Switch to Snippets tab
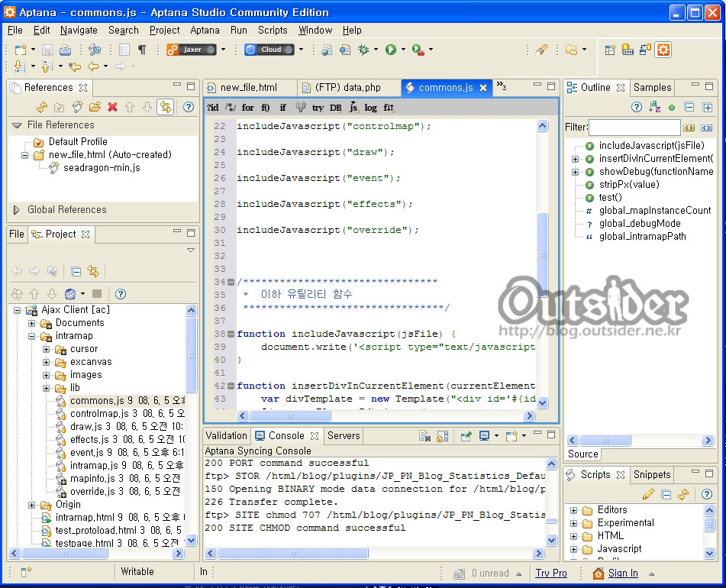This screenshot has width=726, height=588. 651,474
